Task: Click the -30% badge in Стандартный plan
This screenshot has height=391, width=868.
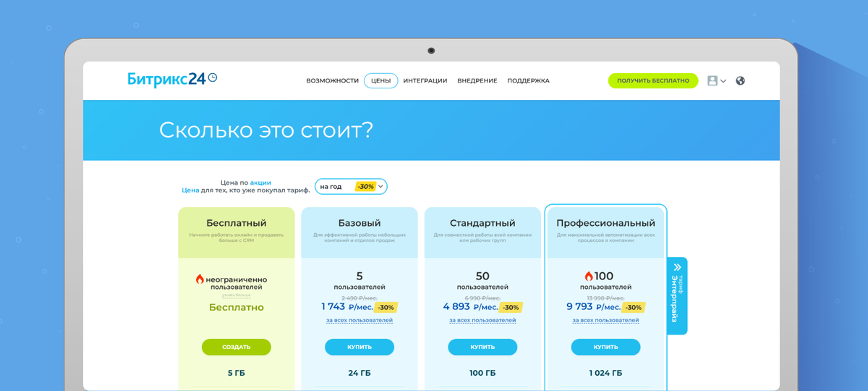Action: coord(511,307)
